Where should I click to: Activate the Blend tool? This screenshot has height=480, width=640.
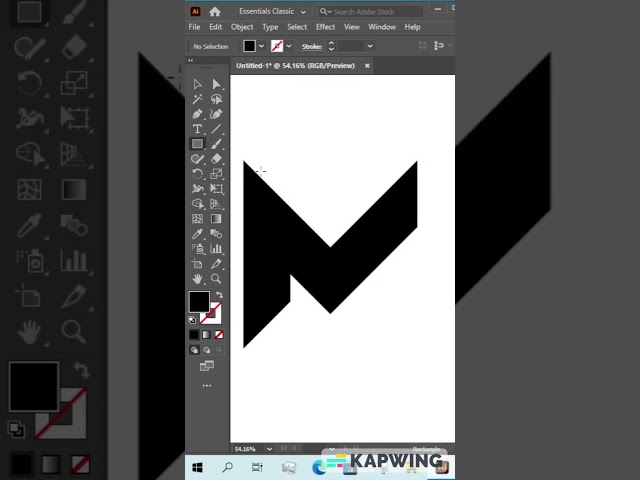[x=216, y=234]
